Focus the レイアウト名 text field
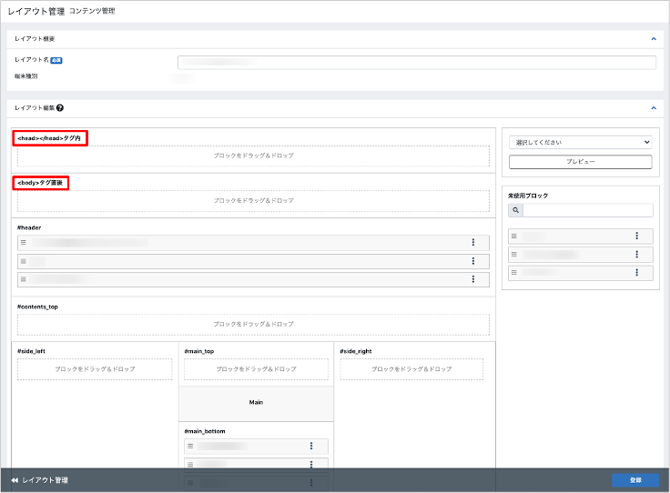The height and width of the screenshot is (493, 670). click(x=416, y=62)
